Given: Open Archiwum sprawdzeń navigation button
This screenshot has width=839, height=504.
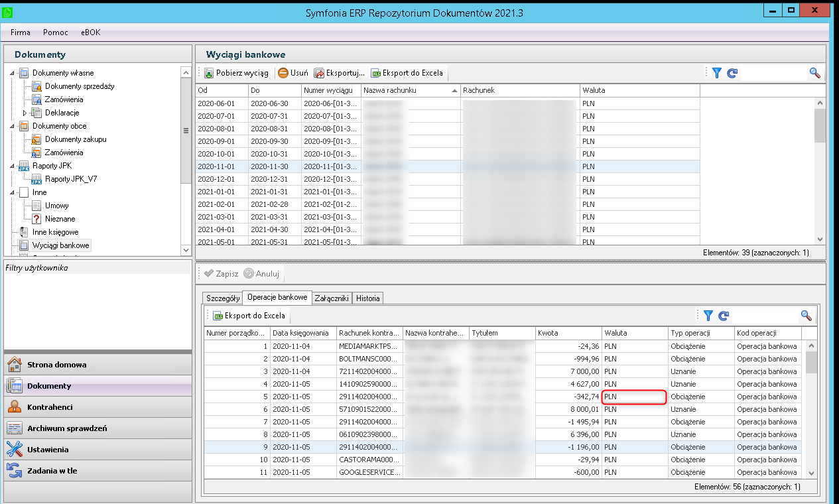Looking at the screenshot, I should click(67, 428).
